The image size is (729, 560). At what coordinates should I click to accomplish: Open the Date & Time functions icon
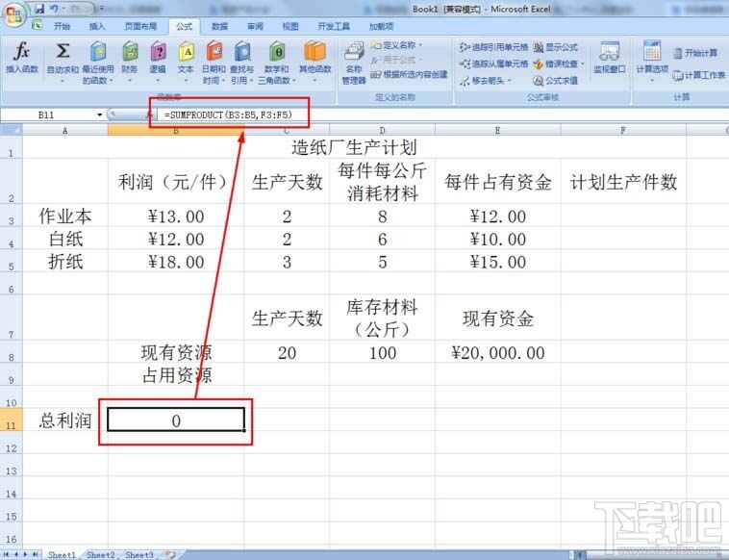pyautogui.click(x=214, y=51)
